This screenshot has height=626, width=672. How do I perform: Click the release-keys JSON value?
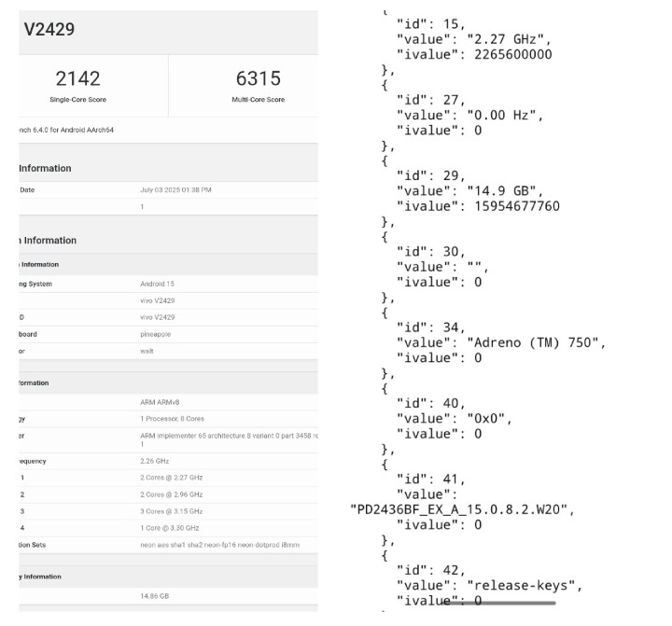coord(524,585)
